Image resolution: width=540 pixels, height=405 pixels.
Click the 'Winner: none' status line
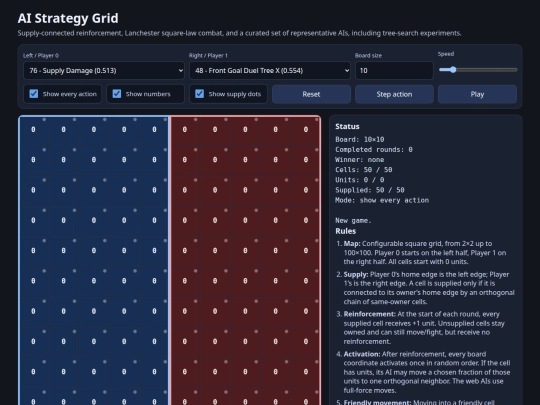(360, 159)
